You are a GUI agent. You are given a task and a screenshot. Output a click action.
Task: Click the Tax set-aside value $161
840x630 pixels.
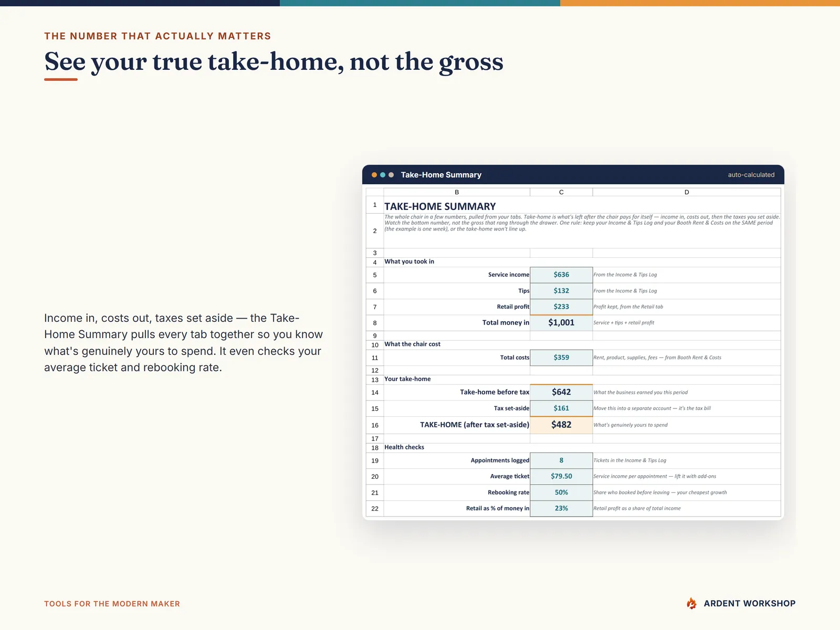(561, 408)
